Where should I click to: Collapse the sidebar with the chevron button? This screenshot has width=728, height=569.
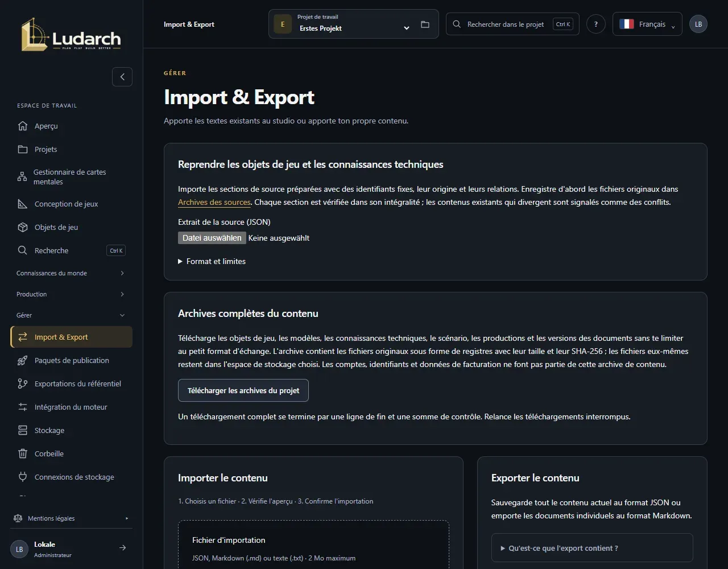122,77
